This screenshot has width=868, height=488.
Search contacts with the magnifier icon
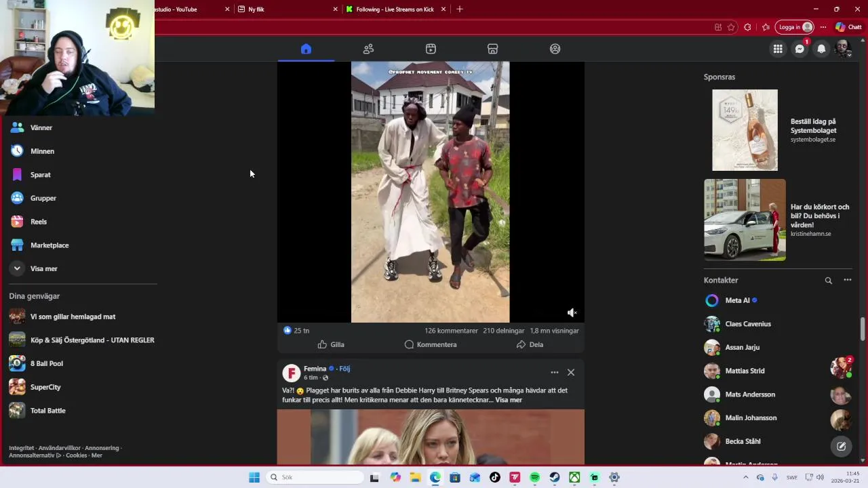[x=828, y=280]
